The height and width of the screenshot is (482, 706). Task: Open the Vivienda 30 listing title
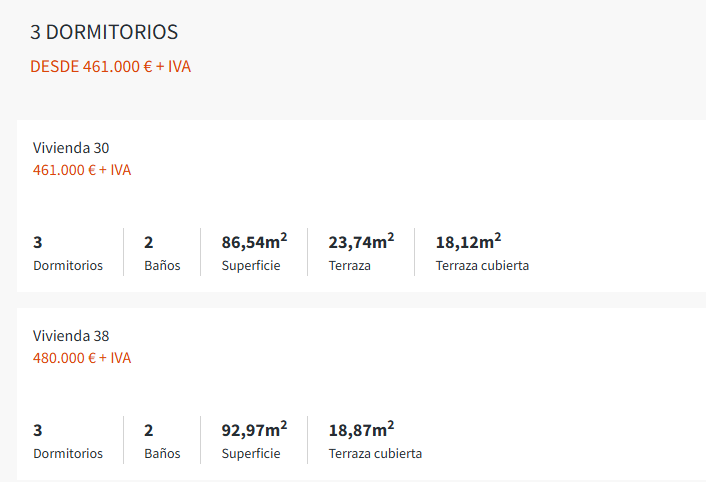click(71, 148)
